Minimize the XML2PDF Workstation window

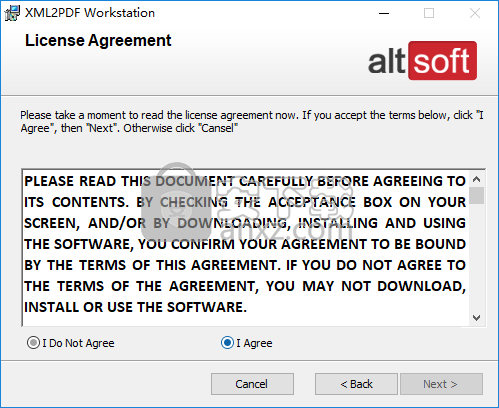(x=384, y=13)
